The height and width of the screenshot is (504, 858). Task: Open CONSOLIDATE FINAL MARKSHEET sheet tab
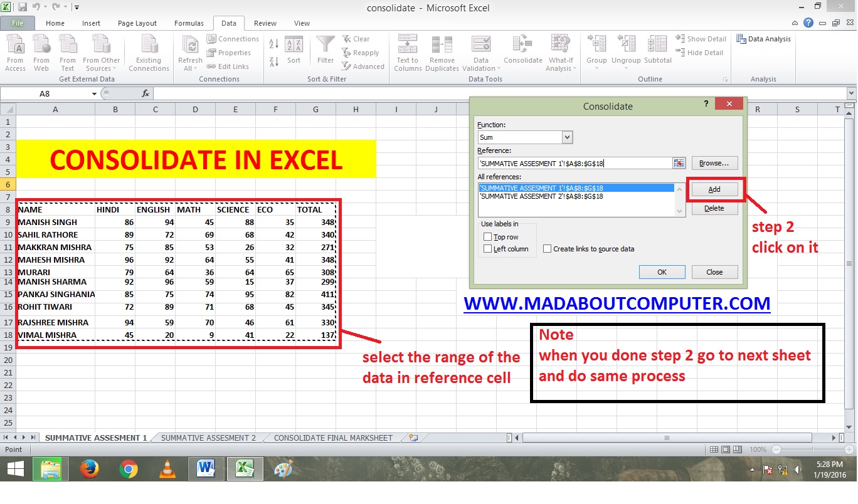pos(333,438)
